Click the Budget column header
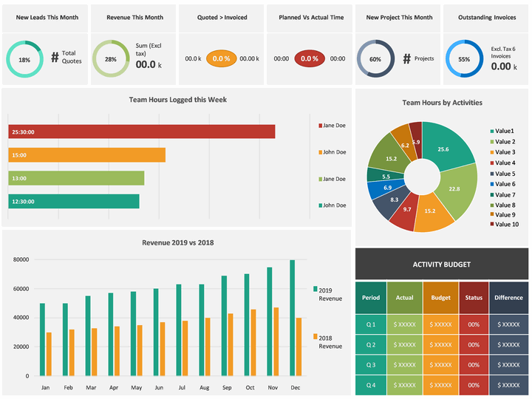The width and height of the screenshot is (532, 399). click(x=440, y=298)
